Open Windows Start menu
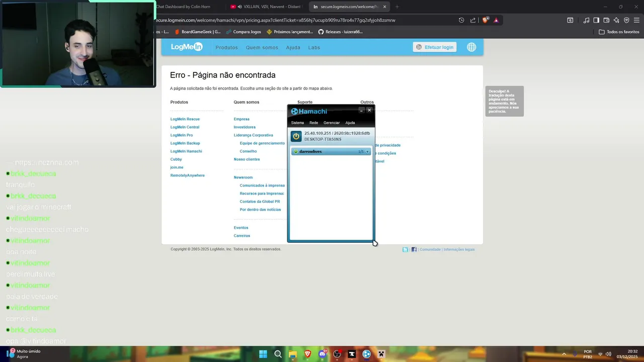 263,354
